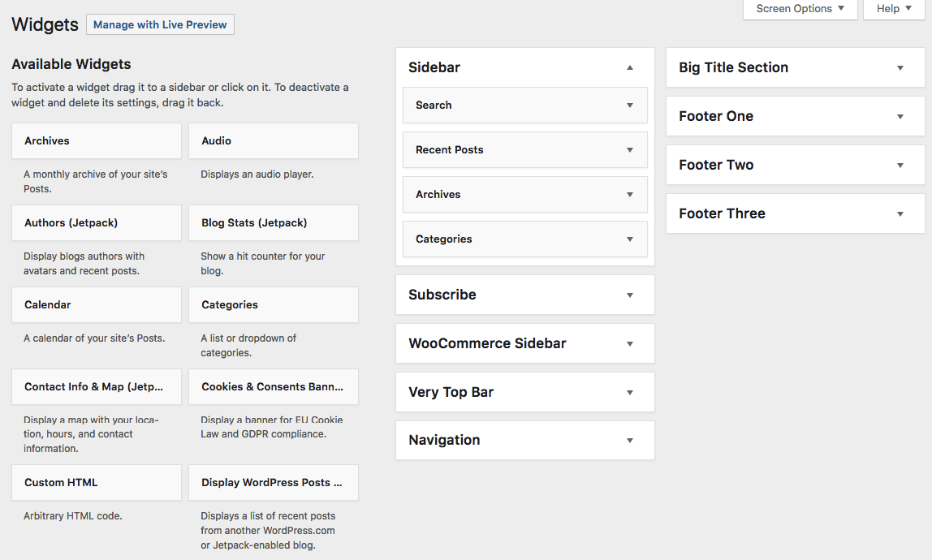Expand the Navigation widget area
This screenshot has width=932, height=560.
629,440
